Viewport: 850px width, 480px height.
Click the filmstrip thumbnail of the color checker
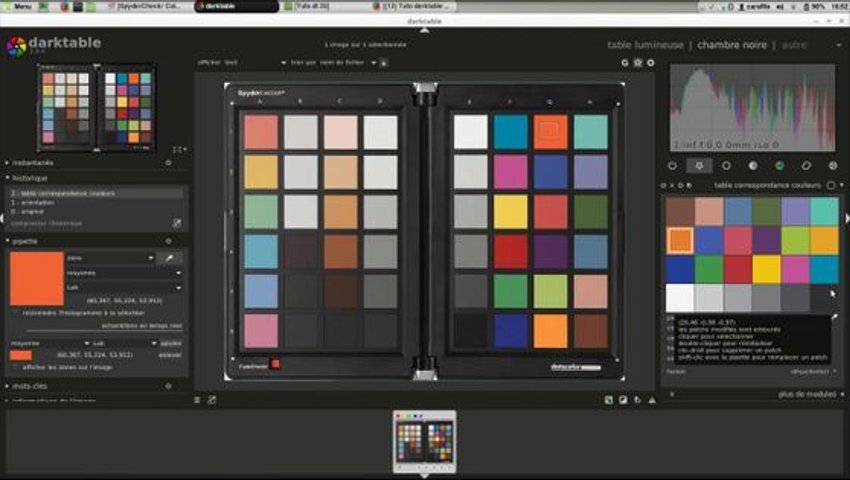point(424,441)
